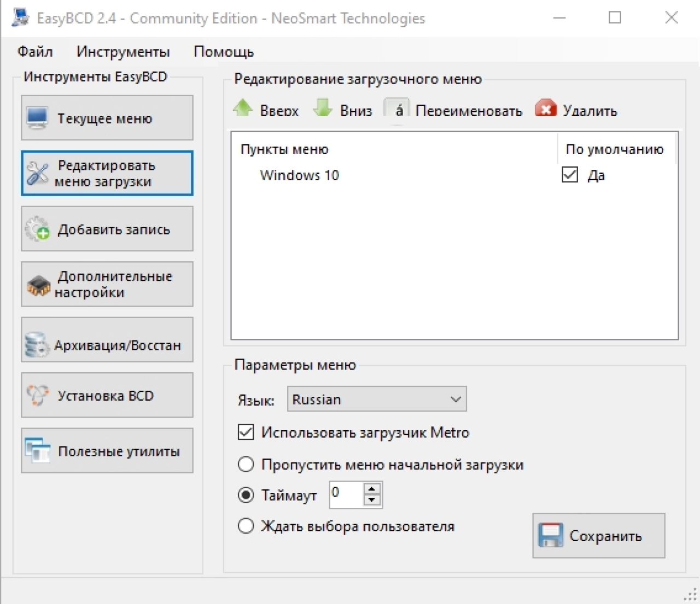Screen dimensions: 700x604
Task: Toggle Использовать загрузчик Metro checkbox
Action: (246, 432)
